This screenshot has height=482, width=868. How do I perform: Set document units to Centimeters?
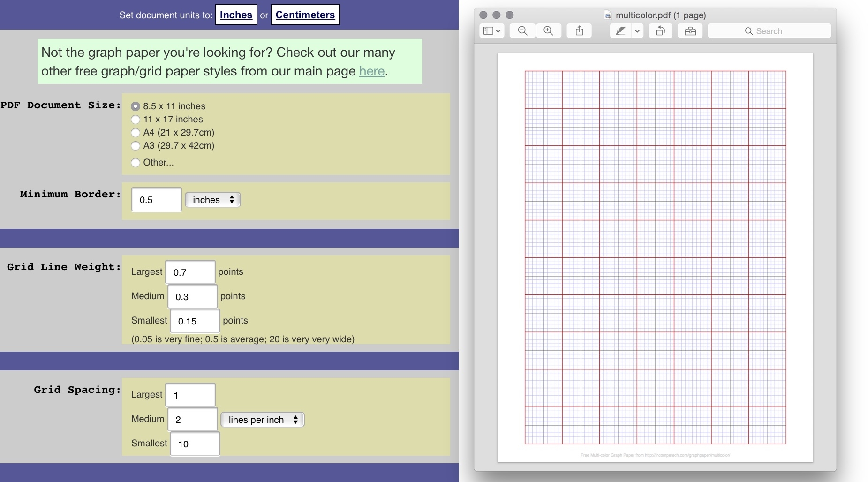[305, 15]
